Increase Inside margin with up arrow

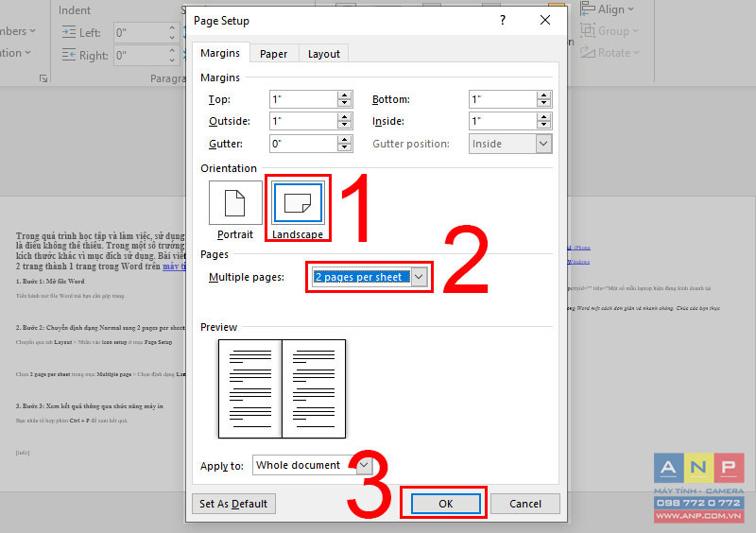544,117
